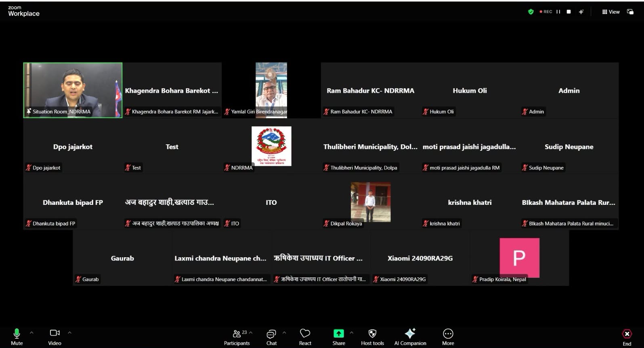The width and height of the screenshot is (644, 348).
Task: Mute the microphone
Action: 17,337
